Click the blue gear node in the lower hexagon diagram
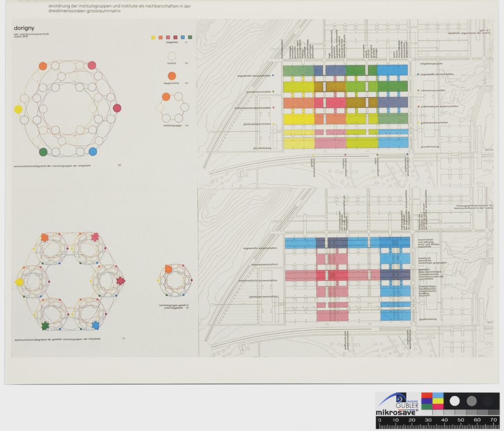Image resolution: width=504 pixels, height=431 pixels. (95, 325)
